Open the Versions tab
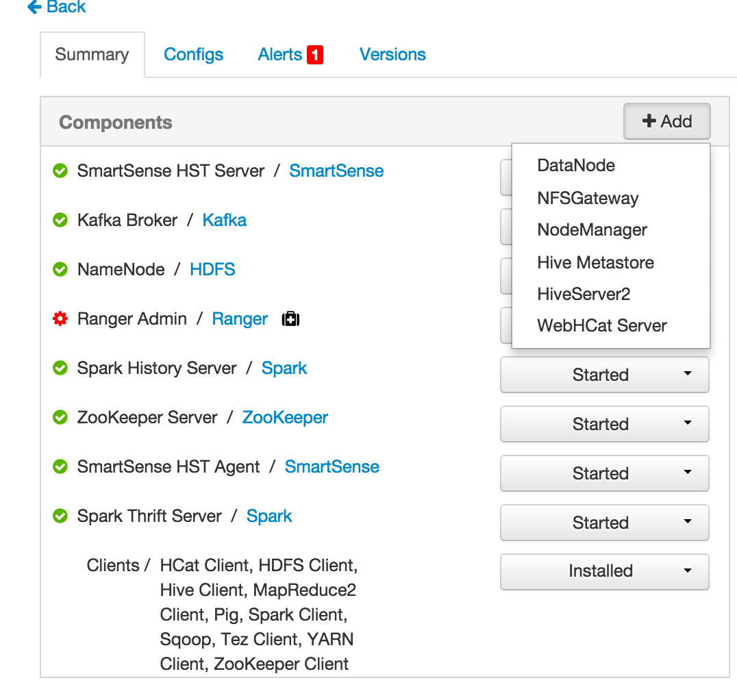The width and height of the screenshot is (737, 700). 392,53
